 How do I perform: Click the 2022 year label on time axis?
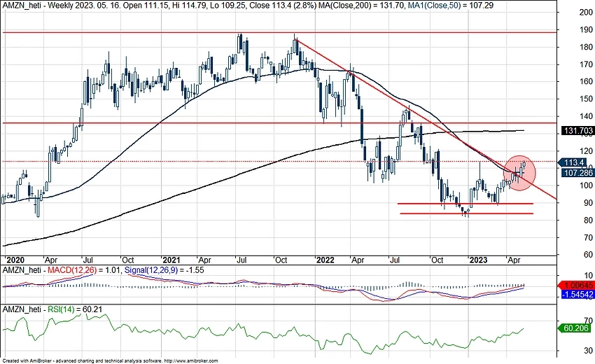[325, 260]
